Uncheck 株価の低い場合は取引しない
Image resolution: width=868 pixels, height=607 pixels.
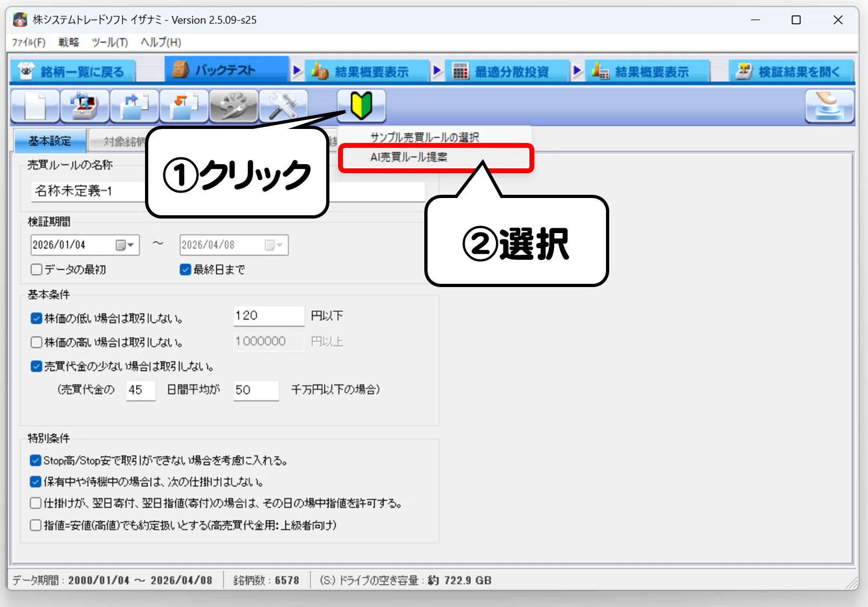36,318
